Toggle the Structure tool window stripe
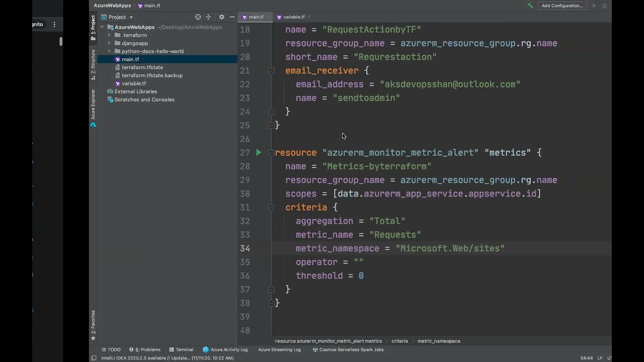The image size is (644, 362). point(93,64)
